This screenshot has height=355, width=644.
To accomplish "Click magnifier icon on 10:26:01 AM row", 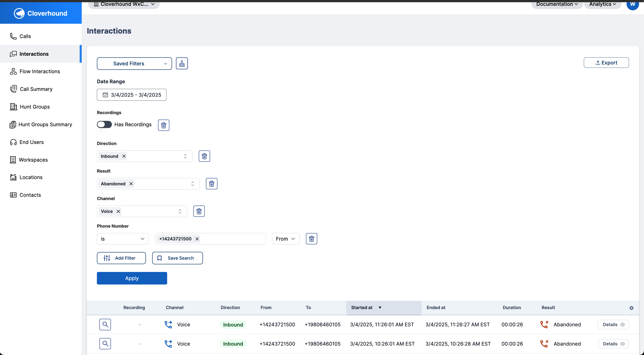I will coord(105,344).
